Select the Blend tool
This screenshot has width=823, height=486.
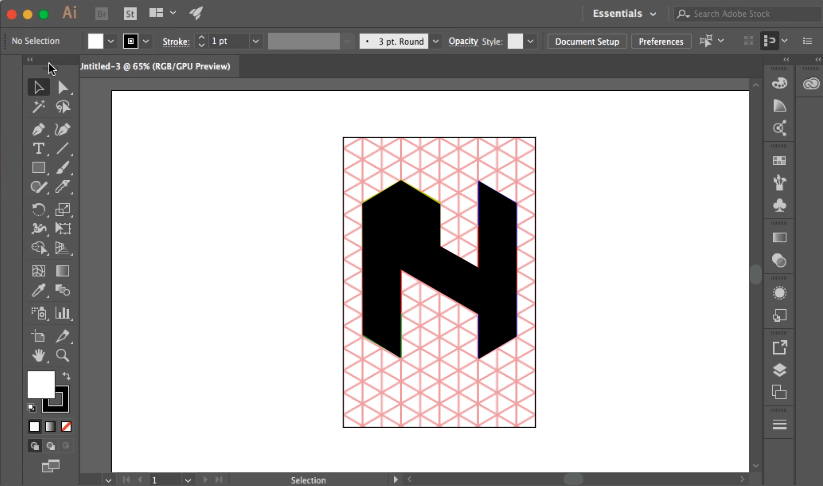(63, 290)
